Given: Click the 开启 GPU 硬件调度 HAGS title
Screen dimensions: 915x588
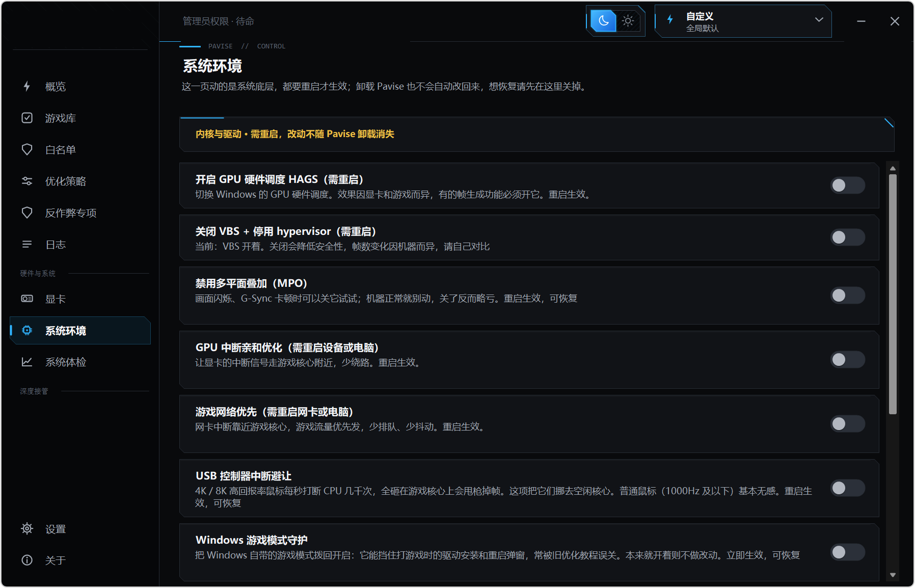Looking at the screenshot, I should pos(280,179).
